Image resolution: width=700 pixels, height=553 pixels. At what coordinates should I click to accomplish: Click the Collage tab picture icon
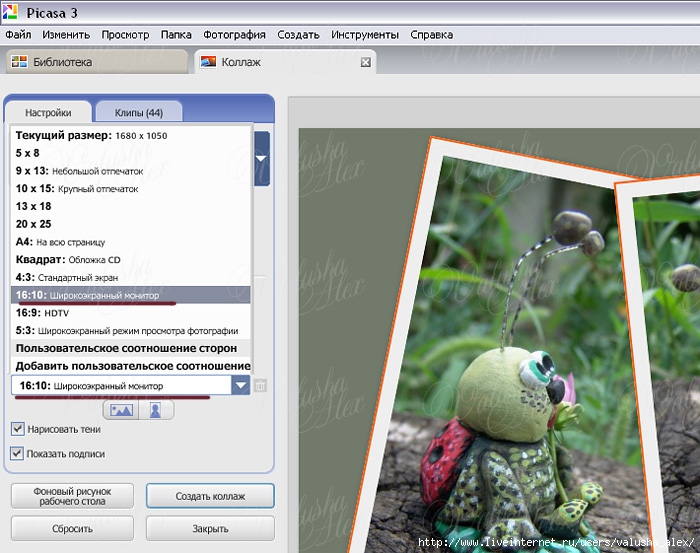coord(208,62)
